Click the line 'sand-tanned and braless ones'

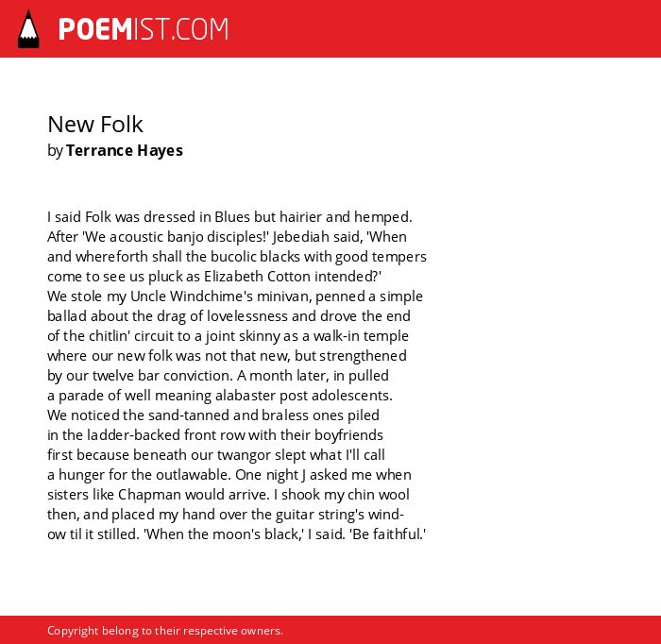coord(213,415)
